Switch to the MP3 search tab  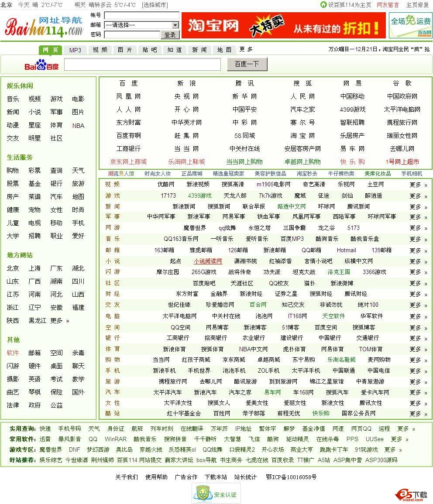click(75, 50)
